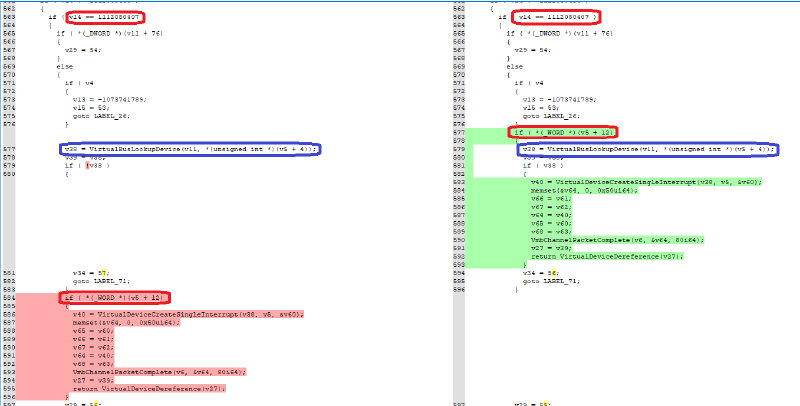The height and width of the screenshot is (406, 800).
Task: Click 'v67 = v62;' in right pane
Action: (x=552, y=207)
